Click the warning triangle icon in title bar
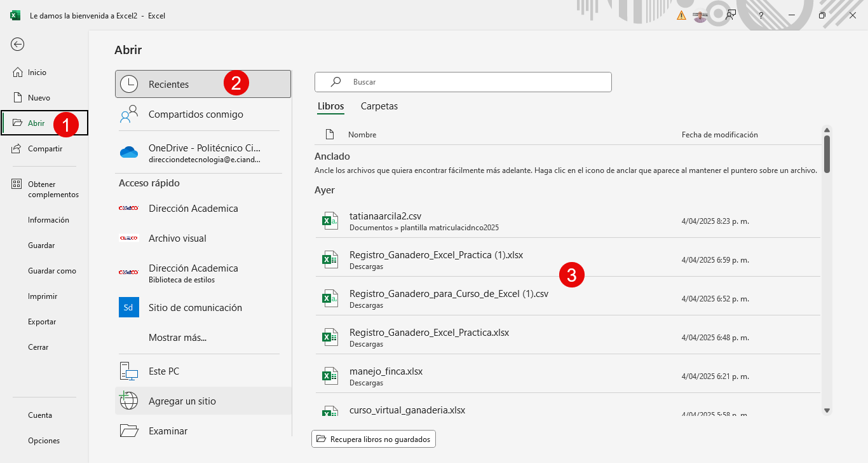 tap(682, 15)
